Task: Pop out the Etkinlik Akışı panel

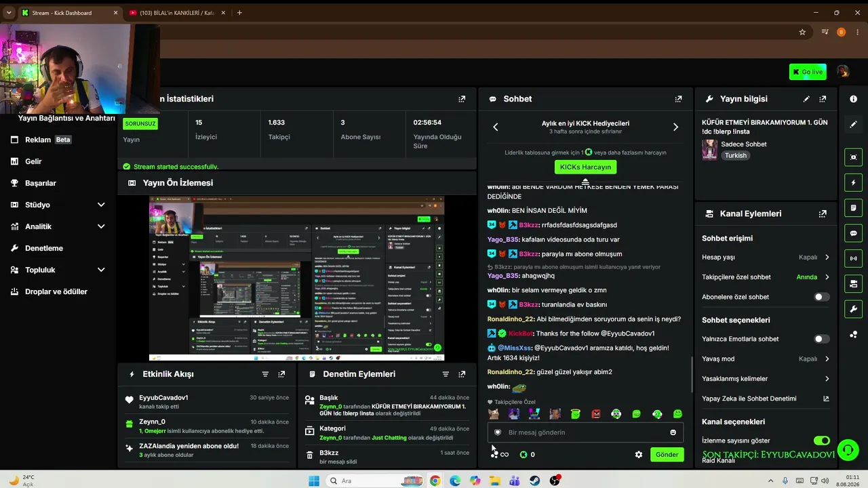Action: click(x=281, y=374)
